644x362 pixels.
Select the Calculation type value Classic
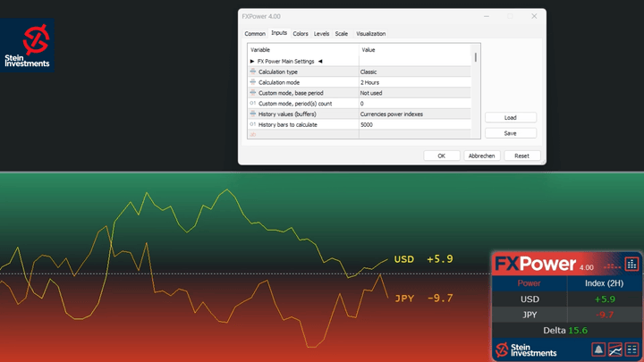pos(415,72)
